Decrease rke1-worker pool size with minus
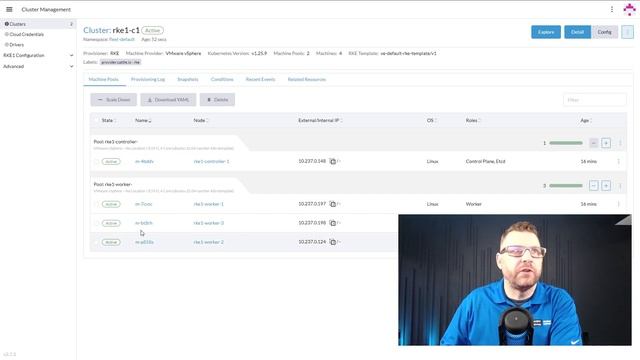The height and width of the screenshot is (360, 640). pos(593,186)
